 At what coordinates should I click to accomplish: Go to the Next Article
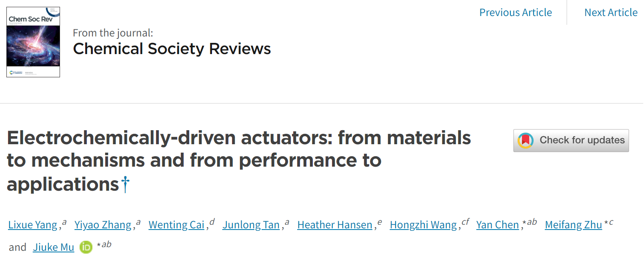(611, 12)
